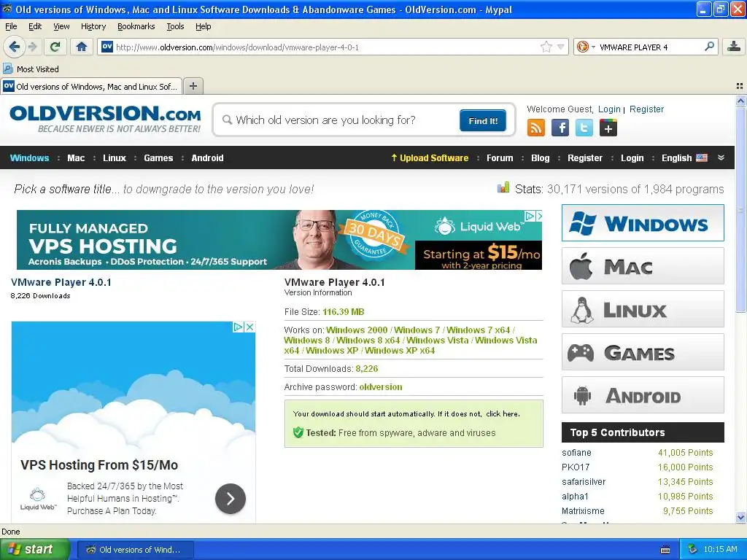
Task: Select the Android nav bar item
Action: (x=207, y=158)
